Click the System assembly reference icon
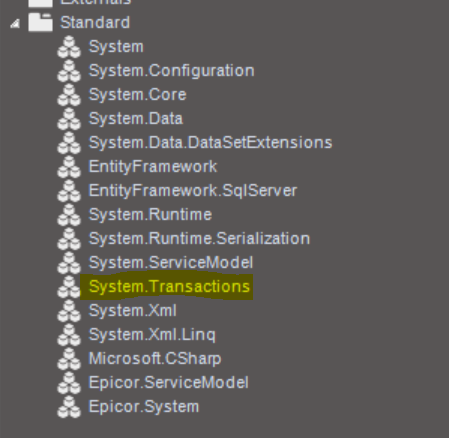 69,47
